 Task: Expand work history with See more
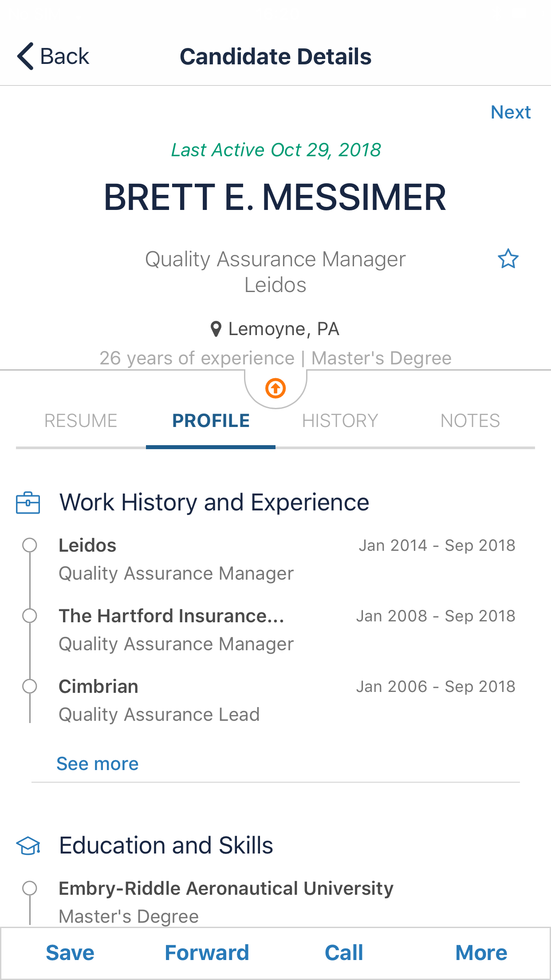[x=98, y=764]
